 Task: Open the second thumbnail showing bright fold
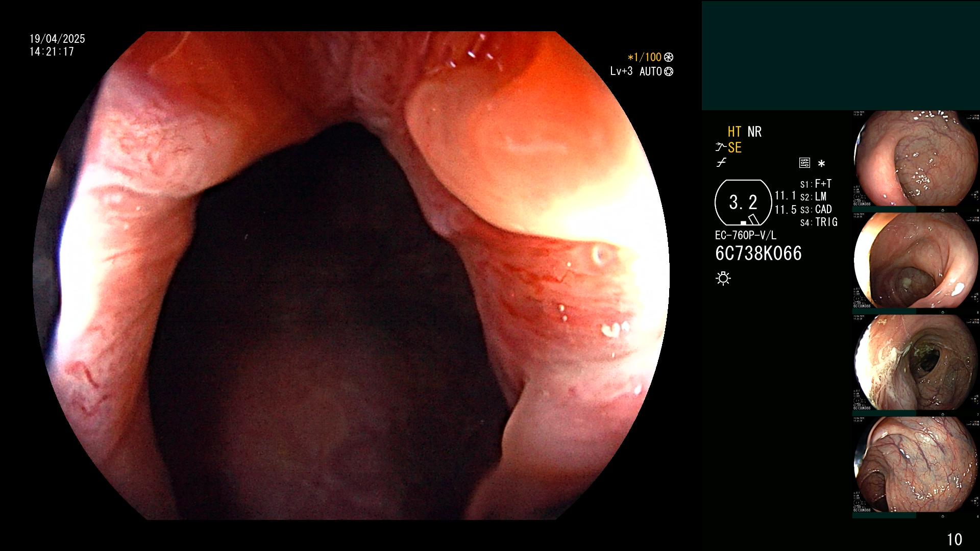(x=916, y=260)
